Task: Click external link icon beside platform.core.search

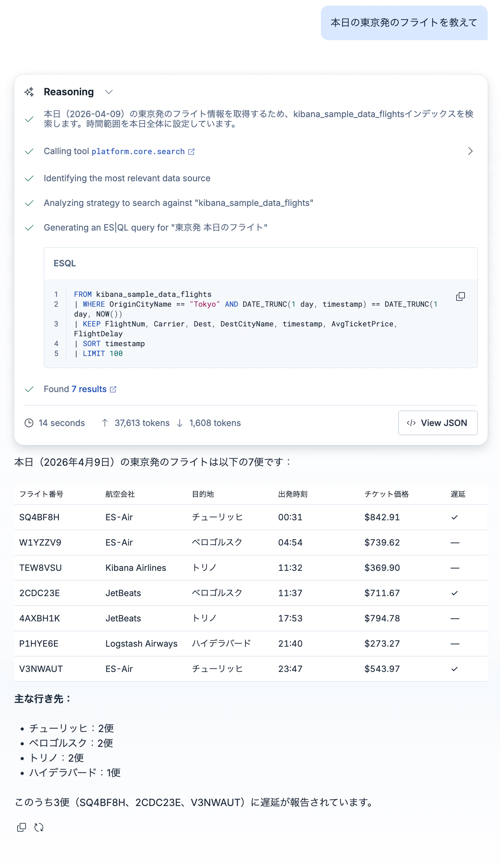Action: pyautogui.click(x=192, y=152)
